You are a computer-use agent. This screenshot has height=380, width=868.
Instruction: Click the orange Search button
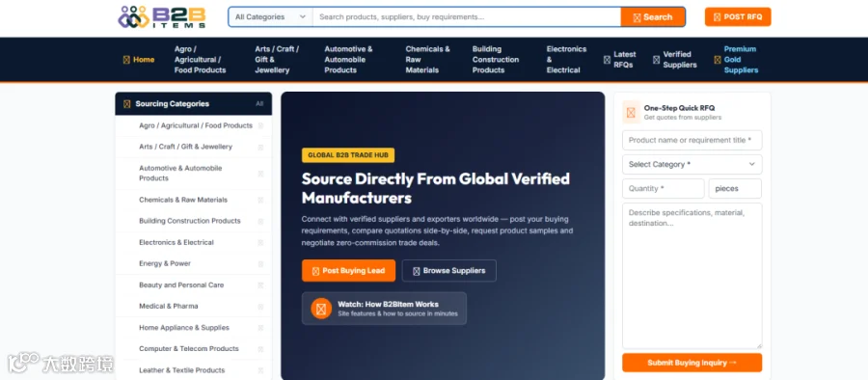tap(653, 17)
